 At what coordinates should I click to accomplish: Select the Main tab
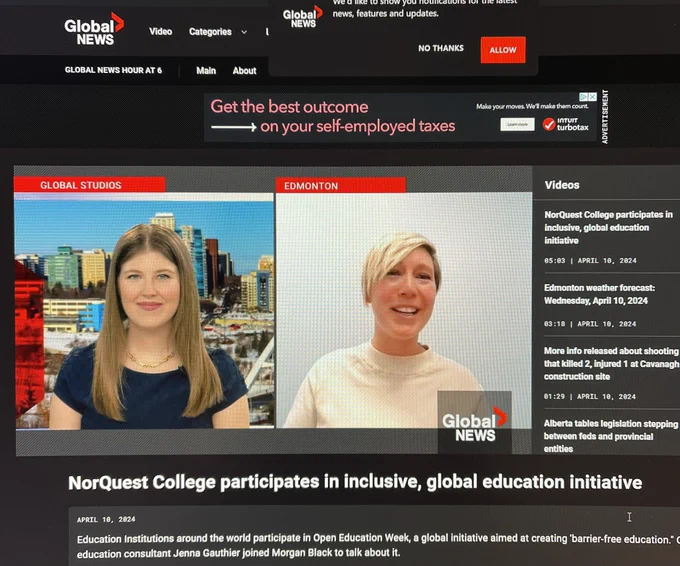pyautogui.click(x=206, y=71)
